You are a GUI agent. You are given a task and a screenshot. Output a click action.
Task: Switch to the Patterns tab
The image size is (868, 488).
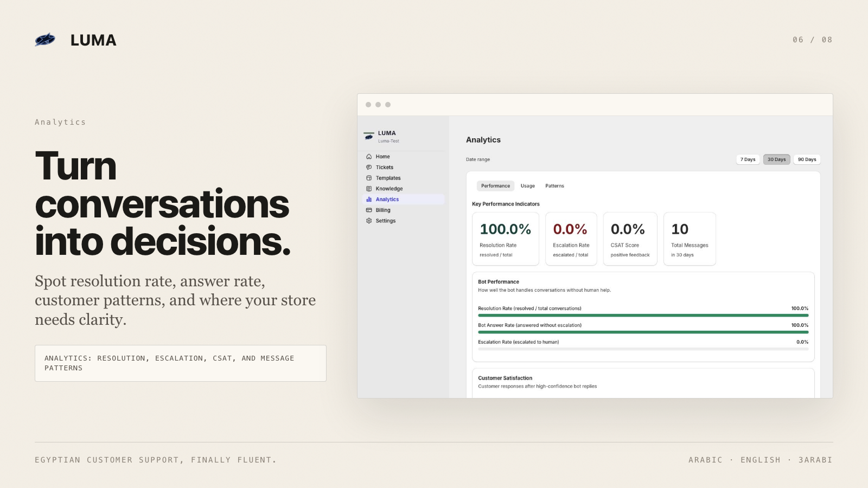pyautogui.click(x=554, y=186)
